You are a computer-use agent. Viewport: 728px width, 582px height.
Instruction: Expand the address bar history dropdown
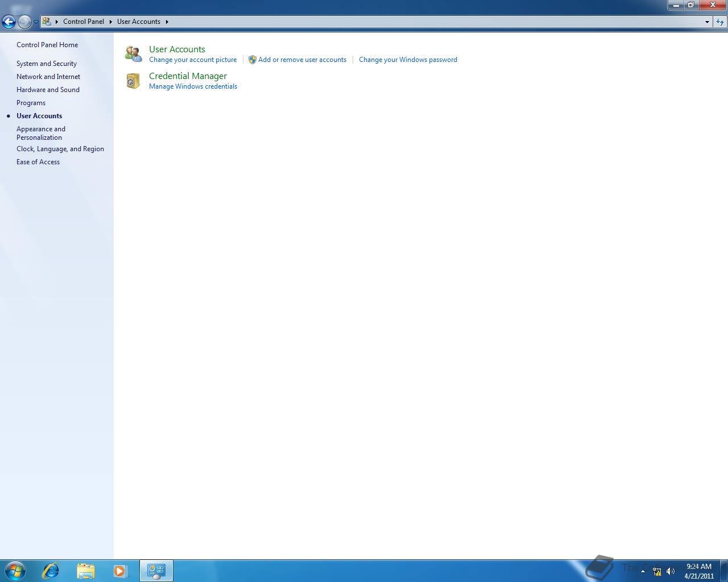[707, 22]
